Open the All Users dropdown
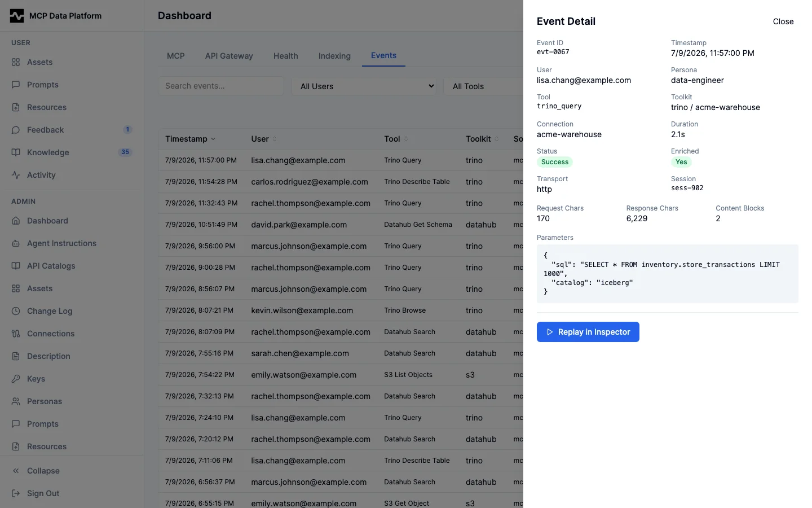The height and width of the screenshot is (508, 812). pos(367,86)
